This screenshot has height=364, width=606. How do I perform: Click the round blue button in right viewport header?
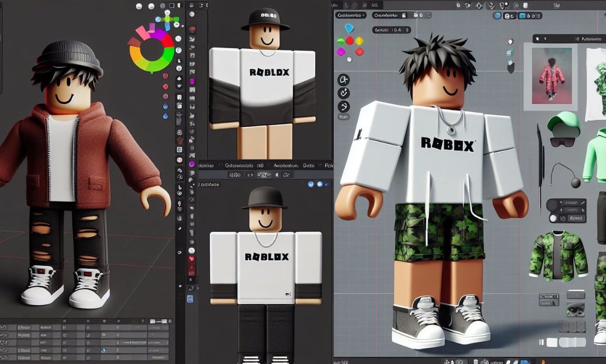tap(498, 16)
